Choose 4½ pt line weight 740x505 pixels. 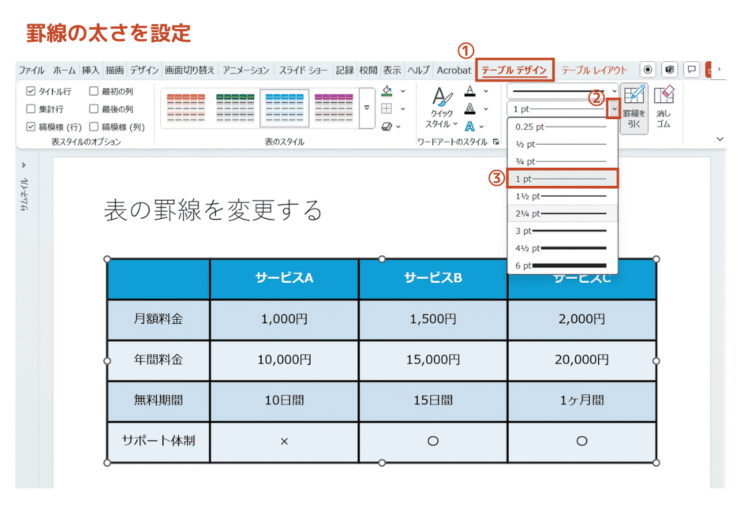tap(562, 248)
